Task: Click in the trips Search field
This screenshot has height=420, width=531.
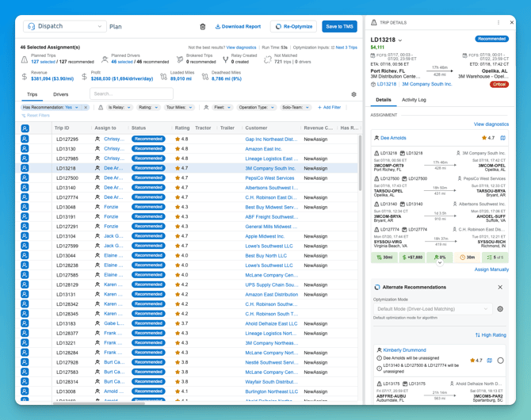Action: [132, 94]
